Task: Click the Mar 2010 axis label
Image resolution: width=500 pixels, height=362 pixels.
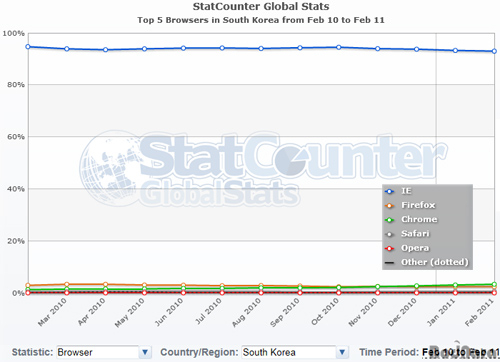Action: point(52,312)
